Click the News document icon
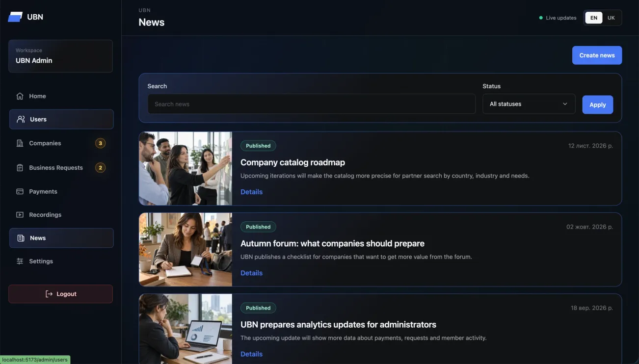The image size is (639, 364). (x=21, y=238)
